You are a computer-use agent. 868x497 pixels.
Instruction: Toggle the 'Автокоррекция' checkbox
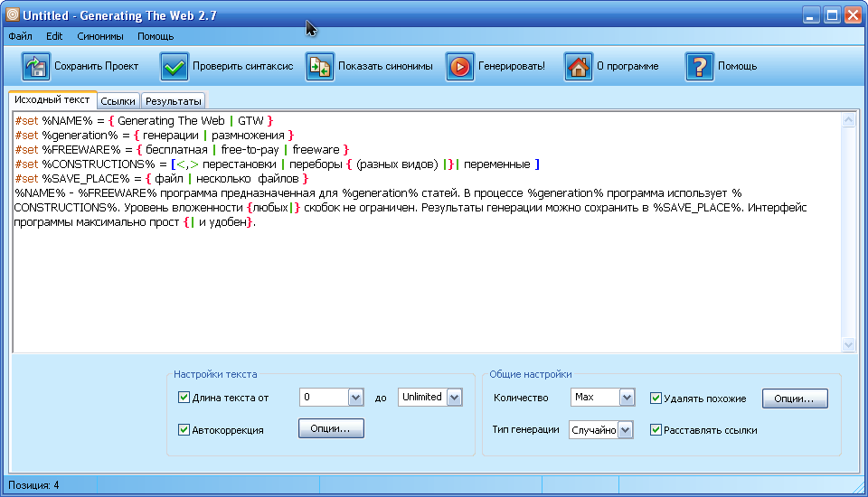[x=184, y=429]
